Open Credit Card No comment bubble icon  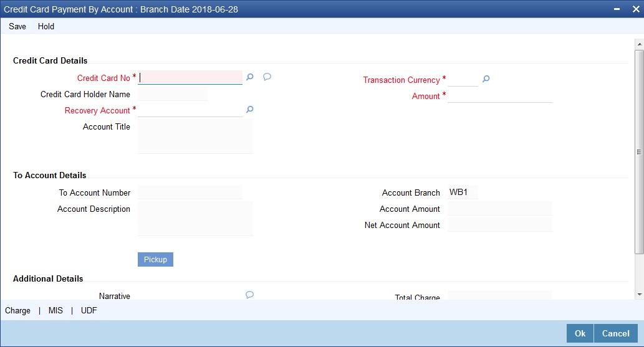click(267, 77)
